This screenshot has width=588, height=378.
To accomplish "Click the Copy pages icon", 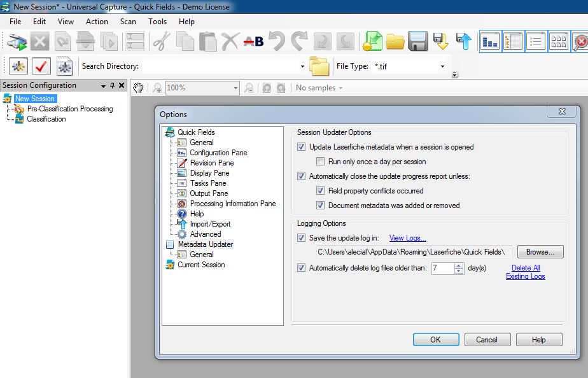I will click(x=185, y=41).
